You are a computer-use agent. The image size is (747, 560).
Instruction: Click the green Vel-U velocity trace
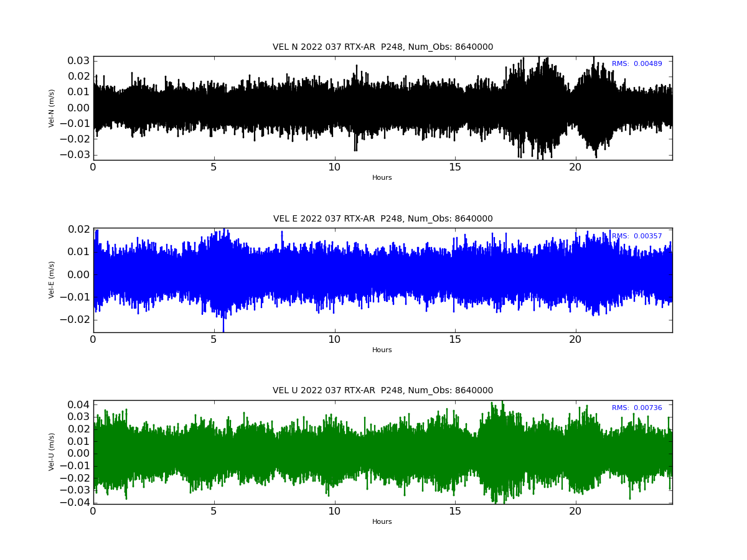pos(383,453)
